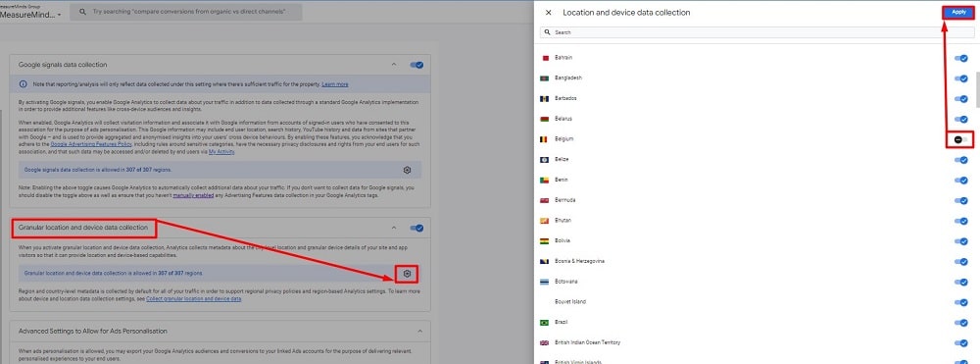Click the info icon in the note banner
This screenshot has width=980, height=364.
(24, 83)
